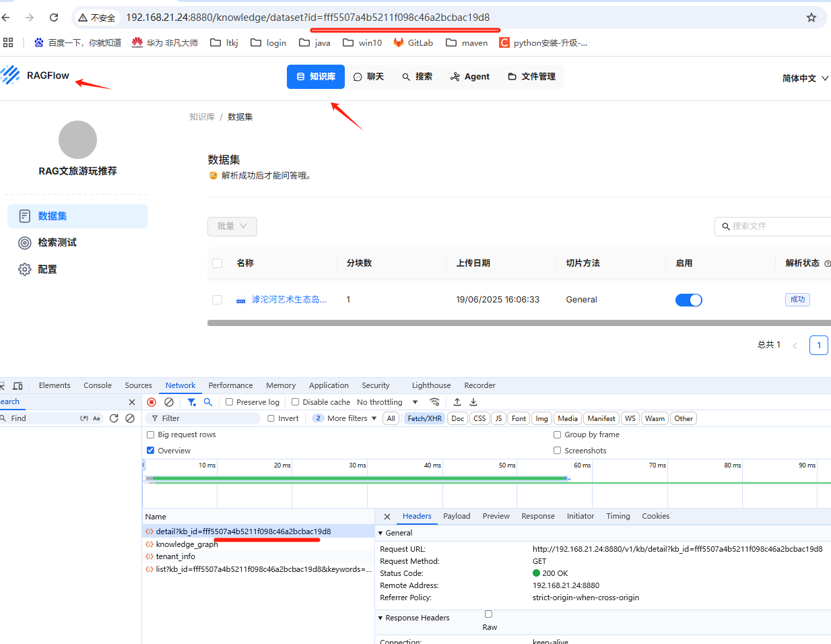The height and width of the screenshot is (644, 831).
Task: Enable Screenshots checkbox
Action: pyautogui.click(x=557, y=451)
